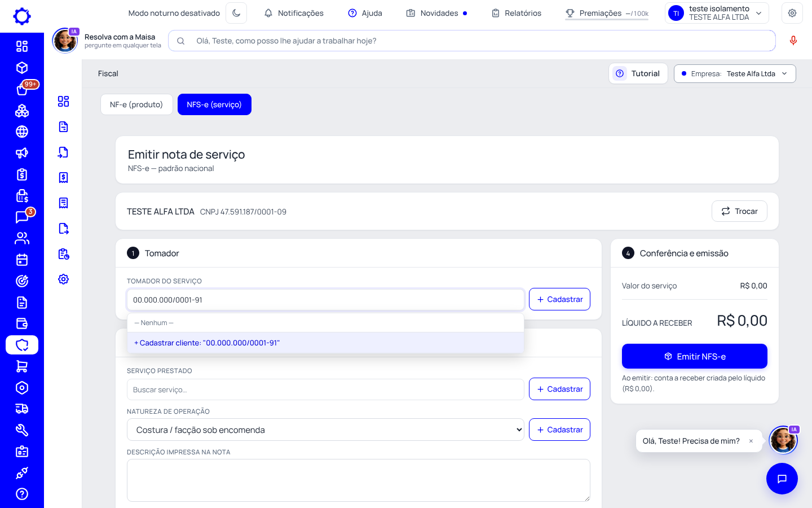Click the Descrição impressa na nota textarea

359,480
